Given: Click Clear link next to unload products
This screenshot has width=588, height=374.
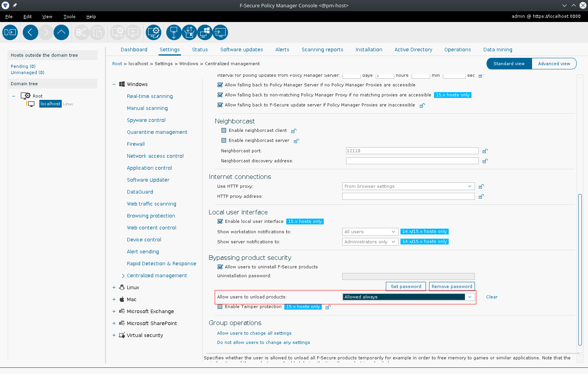Looking at the screenshot, I should [x=492, y=297].
